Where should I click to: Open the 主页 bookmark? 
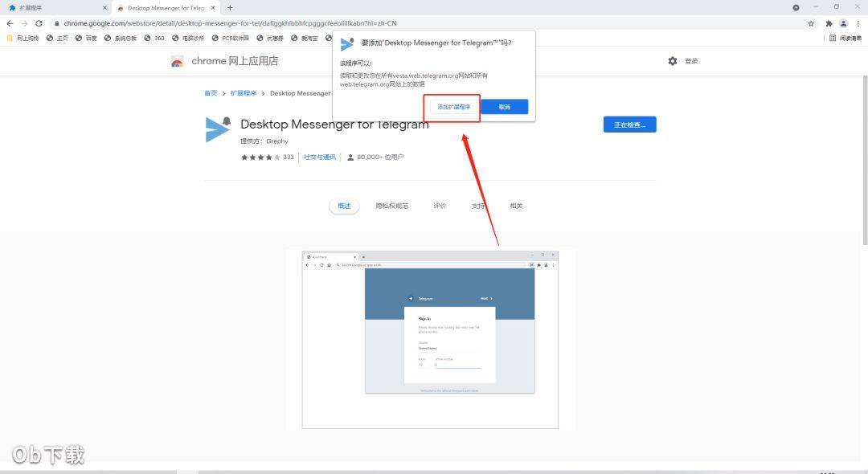[x=57, y=39]
